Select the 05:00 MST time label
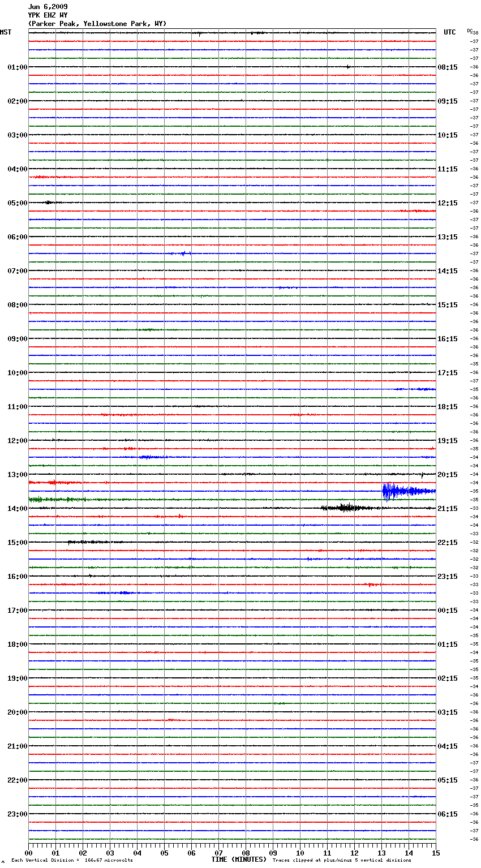The height and width of the screenshot is (868, 481). coord(17,203)
